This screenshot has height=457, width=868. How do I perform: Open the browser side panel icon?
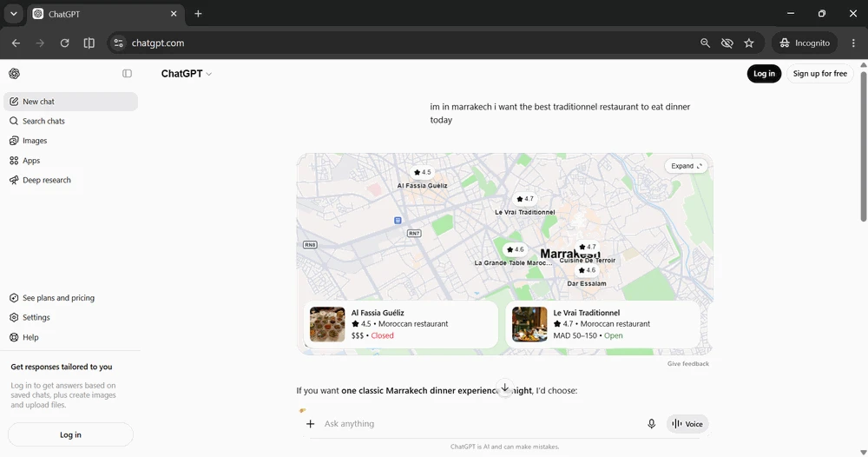tap(89, 43)
